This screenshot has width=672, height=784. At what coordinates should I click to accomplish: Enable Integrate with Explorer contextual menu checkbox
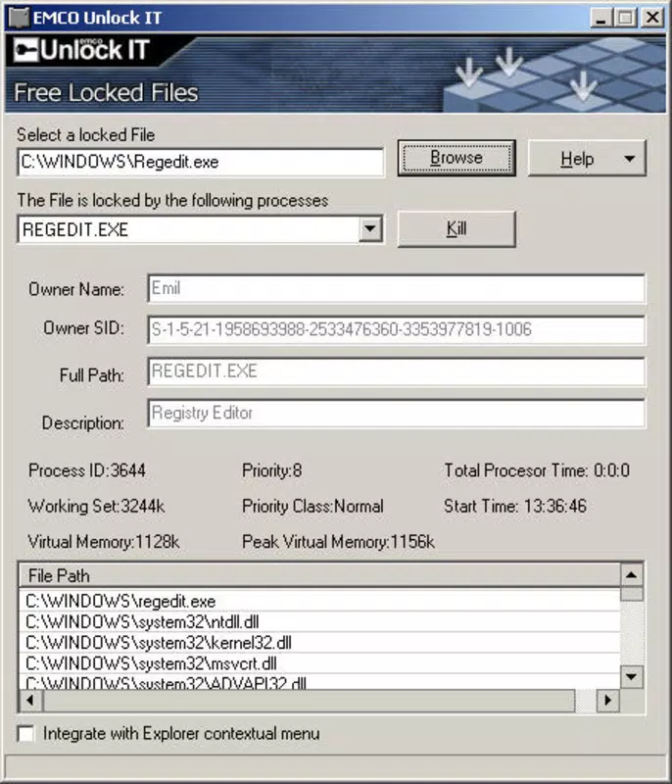[x=26, y=733]
